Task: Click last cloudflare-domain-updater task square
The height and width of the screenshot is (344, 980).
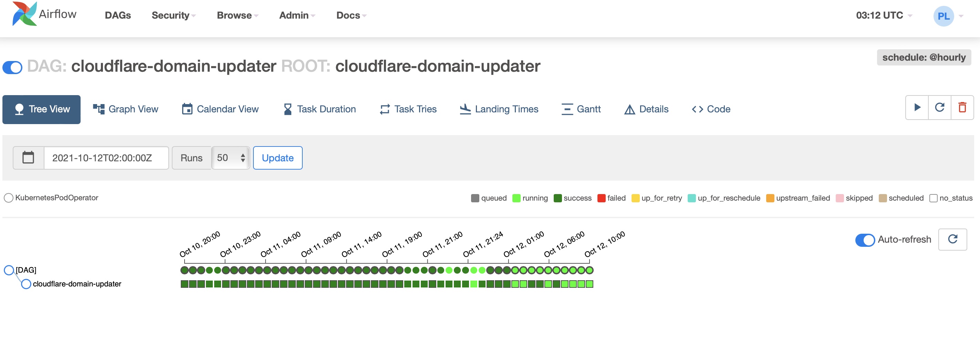Action: (x=589, y=284)
